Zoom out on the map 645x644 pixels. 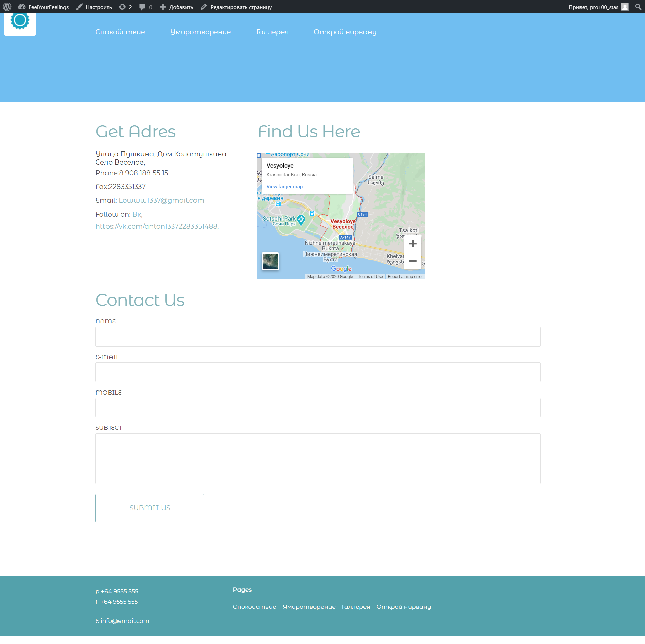[x=413, y=261]
